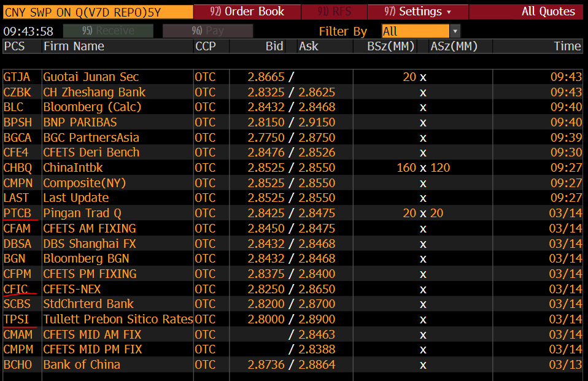The height and width of the screenshot is (381, 588).
Task: Select the BPSH code
Action: coord(18,122)
